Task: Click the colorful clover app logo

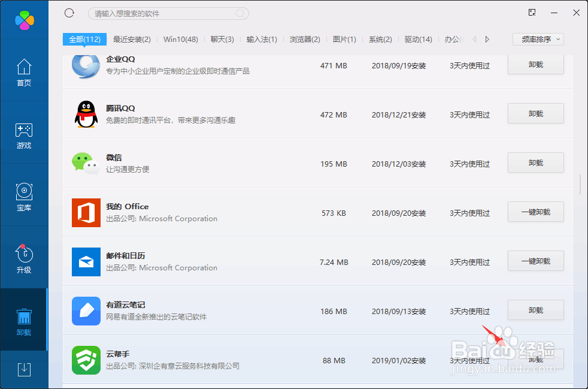Action: [25, 20]
